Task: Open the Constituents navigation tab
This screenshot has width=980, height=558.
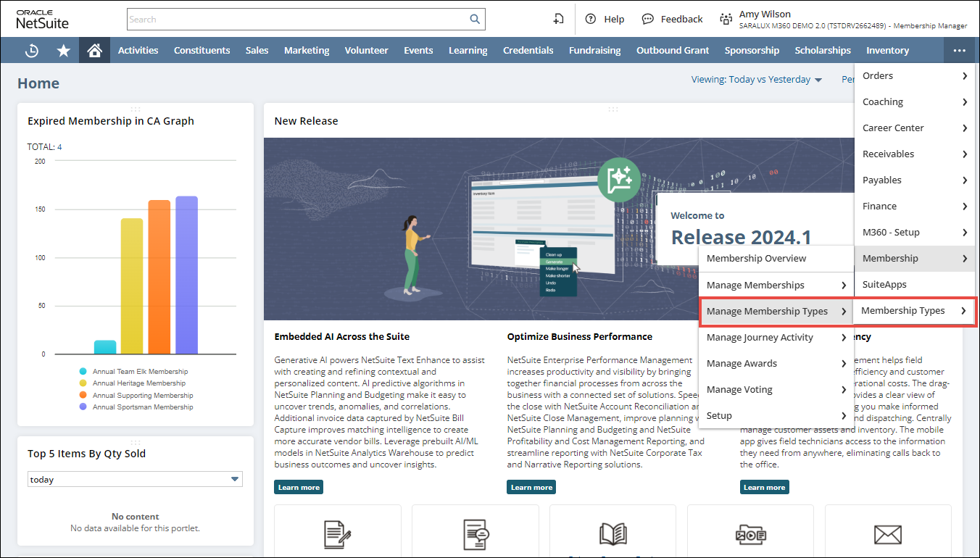Action: click(202, 51)
